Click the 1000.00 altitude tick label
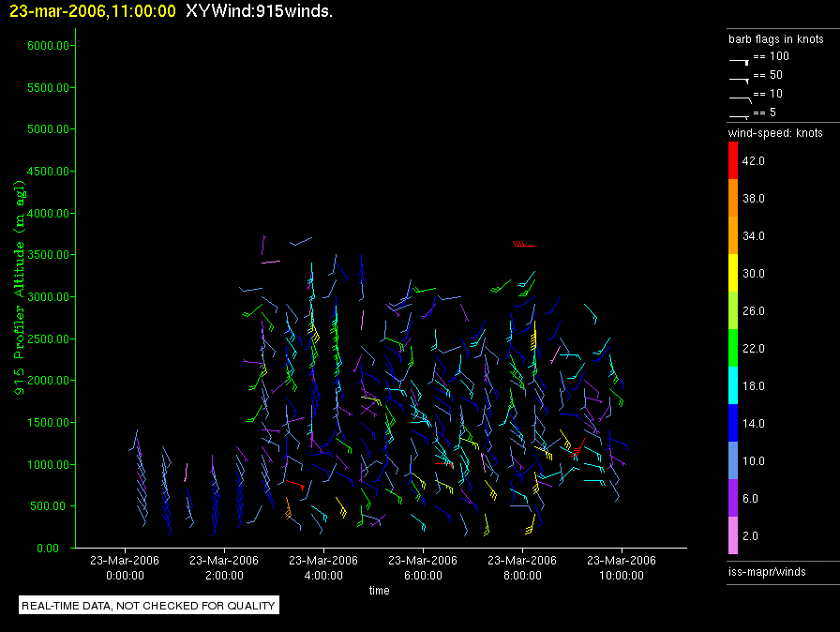The width and height of the screenshot is (840, 632). point(48,464)
